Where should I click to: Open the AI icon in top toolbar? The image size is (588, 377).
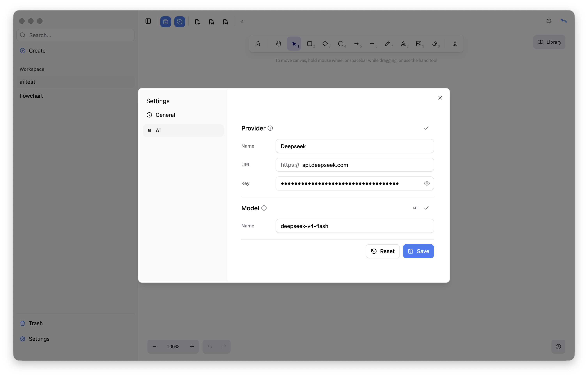point(243,22)
